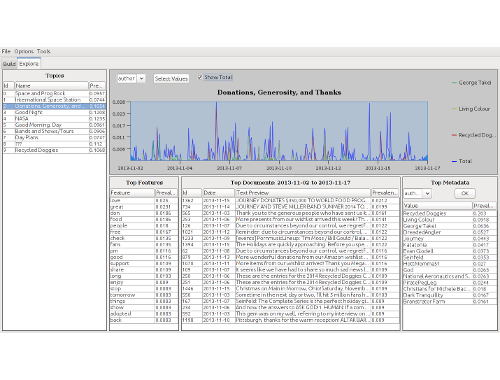Select the Recycled Doggies topic row
Screen dimensions: 500x380
[54, 150]
